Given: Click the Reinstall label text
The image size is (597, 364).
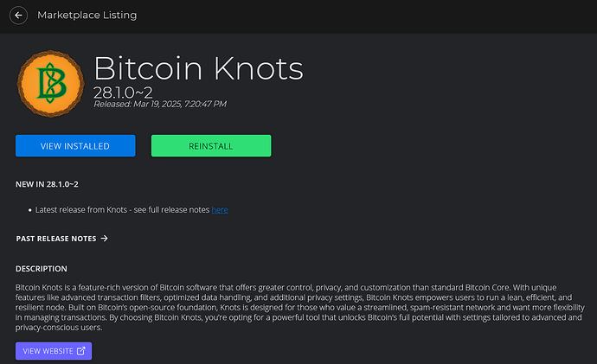Looking at the screenshot, I should [x=211, y=146].
